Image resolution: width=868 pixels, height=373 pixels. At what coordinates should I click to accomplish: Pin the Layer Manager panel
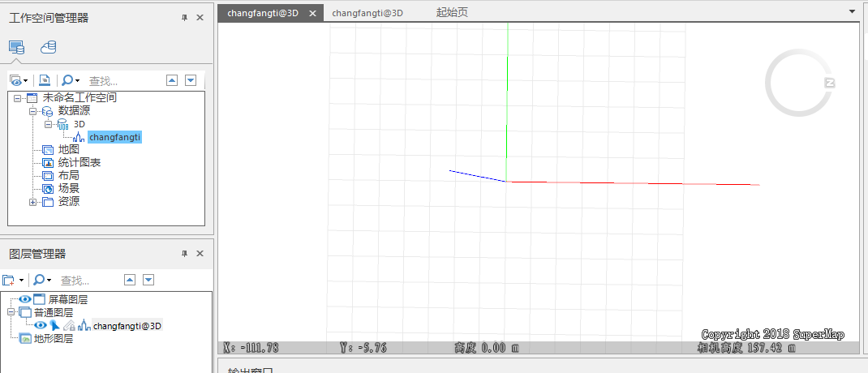(x=184, y=254)
